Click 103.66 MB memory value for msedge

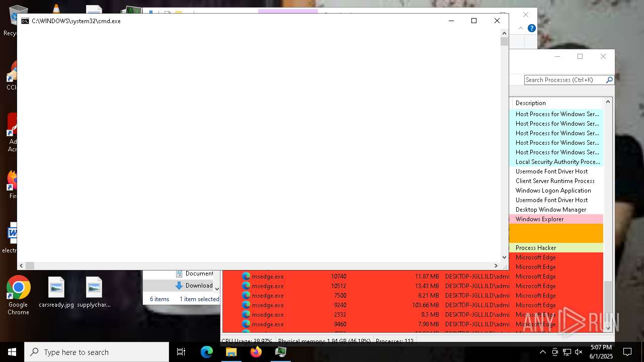coord(425,305)
